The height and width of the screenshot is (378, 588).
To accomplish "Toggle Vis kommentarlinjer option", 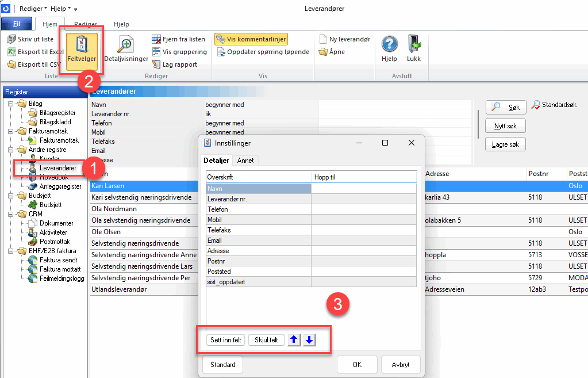I will [x=251, y=39].
